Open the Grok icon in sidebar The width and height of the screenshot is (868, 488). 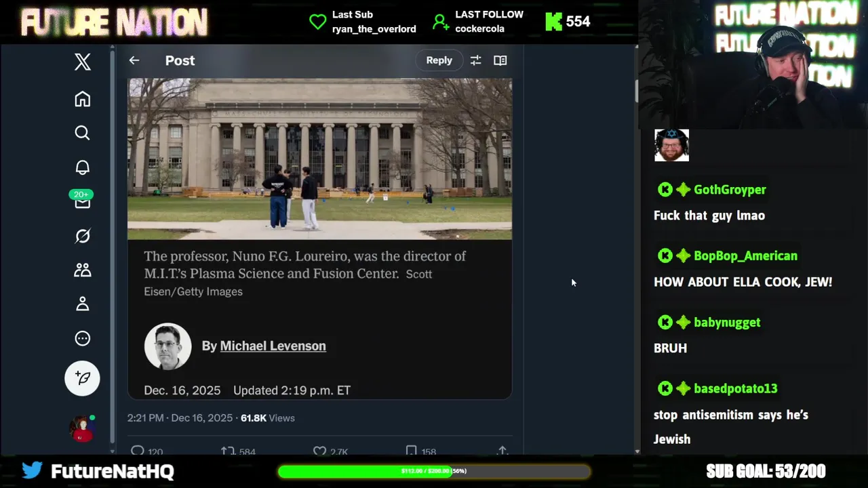click(82, 236)
